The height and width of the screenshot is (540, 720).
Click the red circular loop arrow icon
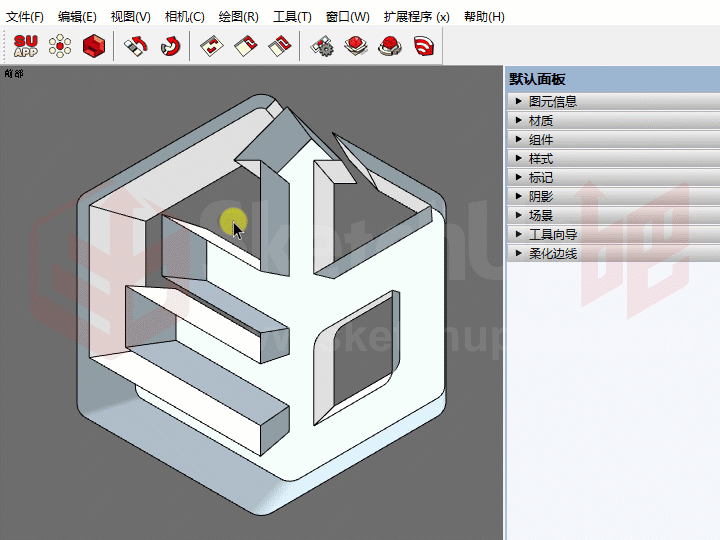(x=170, y=46)
